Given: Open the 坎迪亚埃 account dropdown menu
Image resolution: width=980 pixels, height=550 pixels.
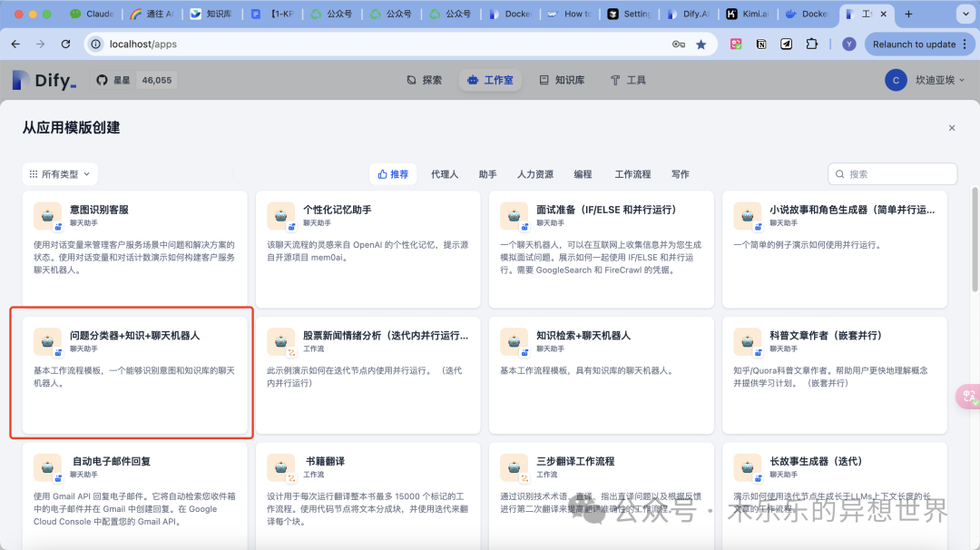Looking at the screenshot, I should [x=921, y=80].
